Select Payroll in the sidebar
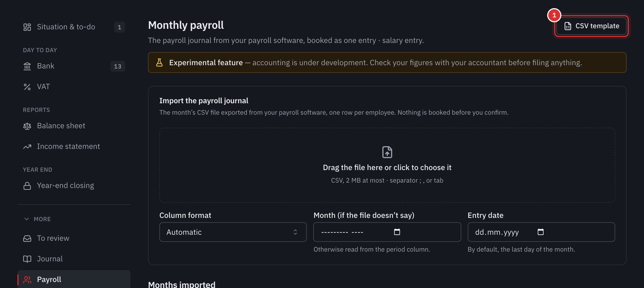Image resolution: width=644 pixels, height=288 pixels. (x=74, y=279)
